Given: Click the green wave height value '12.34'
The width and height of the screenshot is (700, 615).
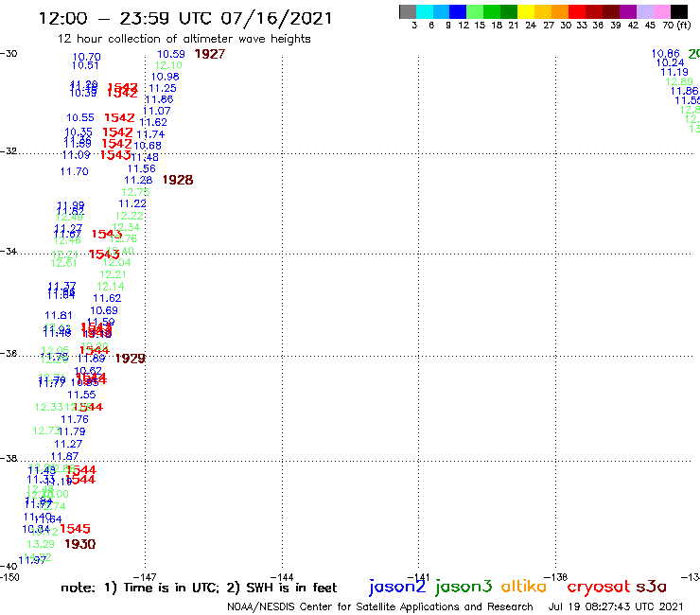Looking at the screenshot, I should click(x=126, y=227).
